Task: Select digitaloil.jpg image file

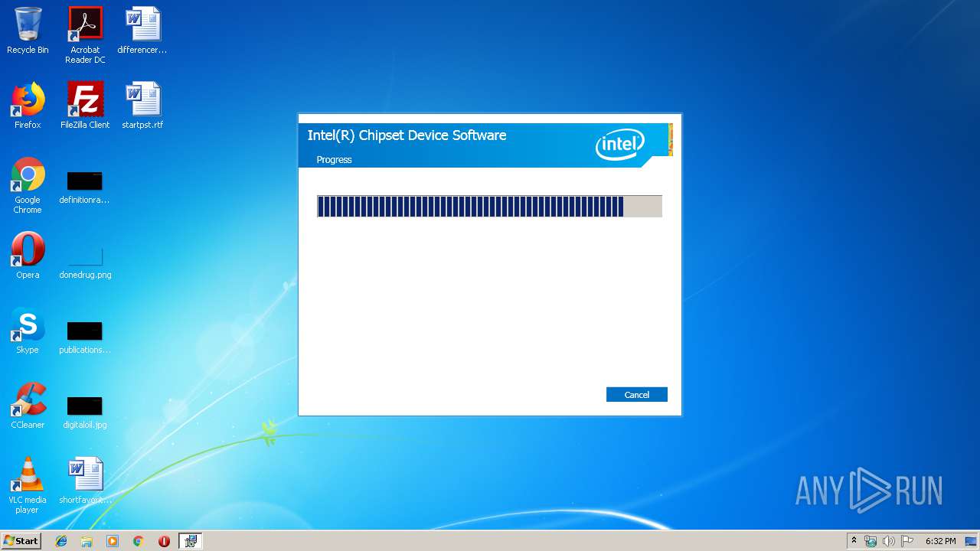Action: click(x=84, y=412)
